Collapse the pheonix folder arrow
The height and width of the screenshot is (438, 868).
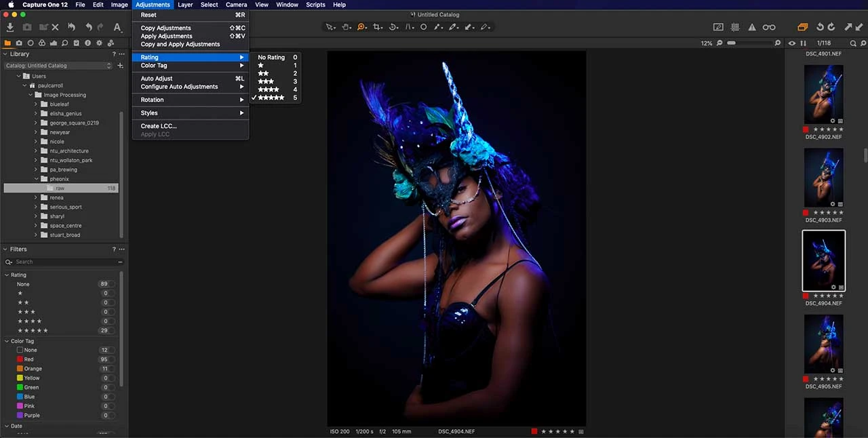[x=36, y=179]
